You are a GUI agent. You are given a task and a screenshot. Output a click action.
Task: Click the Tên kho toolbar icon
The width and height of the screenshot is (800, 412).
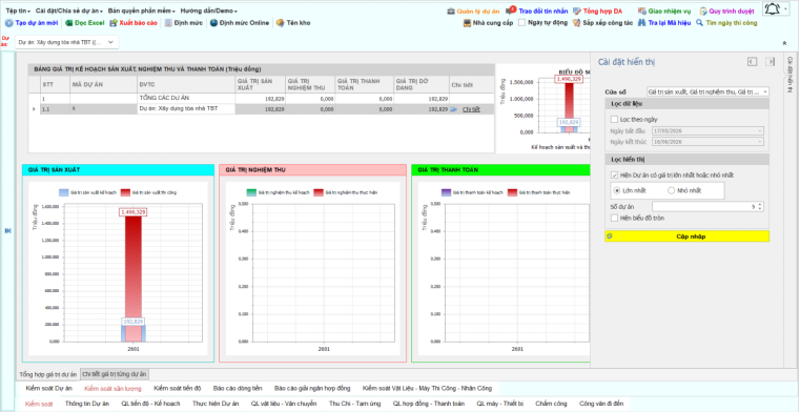coord(280,23)
